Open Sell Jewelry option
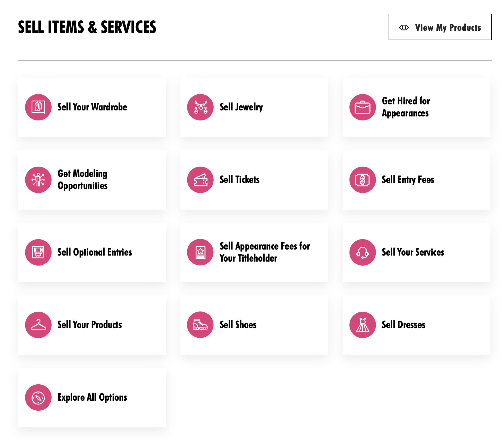The height and width of the screenshot is (448, 503). (254, 107)
